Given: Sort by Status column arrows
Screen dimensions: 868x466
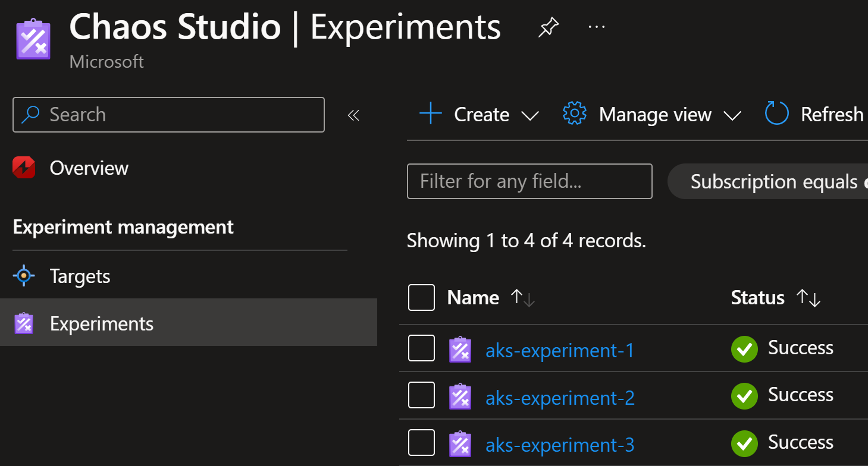Looking at the screenshot, I should (x=809, y=298).
